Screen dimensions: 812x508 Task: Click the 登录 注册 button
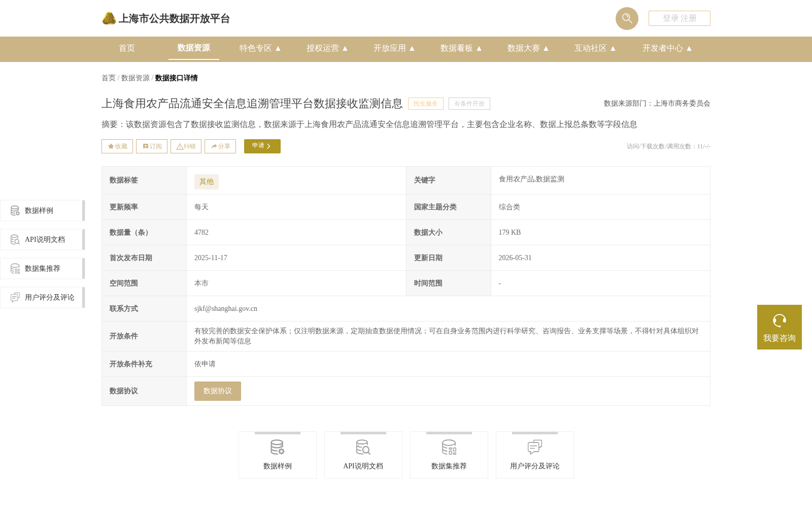pyautogui.click(x=679, y=18)
